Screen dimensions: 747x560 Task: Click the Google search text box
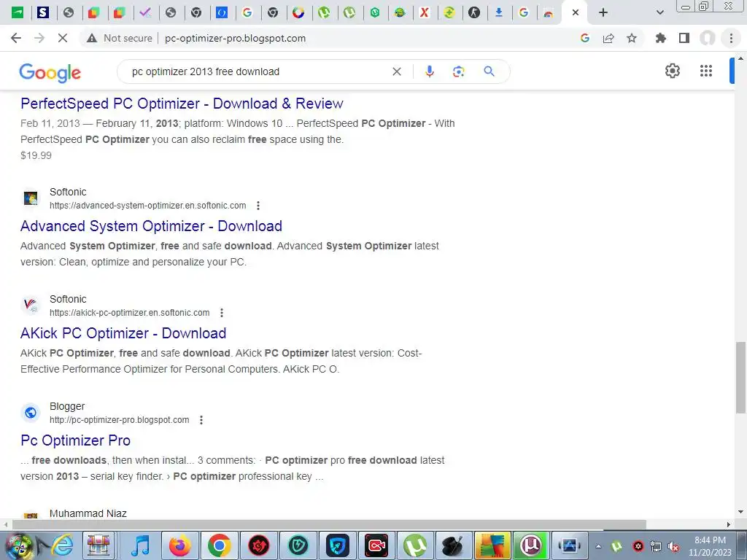click(258, 71)
